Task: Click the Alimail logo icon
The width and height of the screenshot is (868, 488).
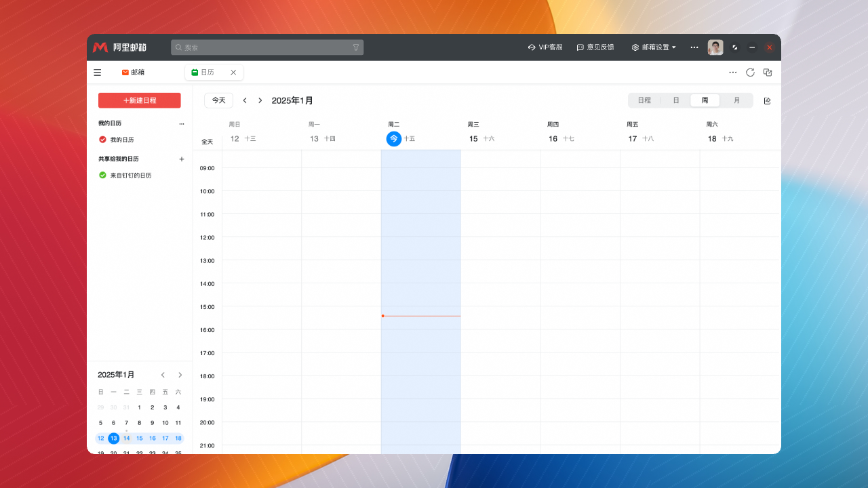Action: tap(100, 47)
